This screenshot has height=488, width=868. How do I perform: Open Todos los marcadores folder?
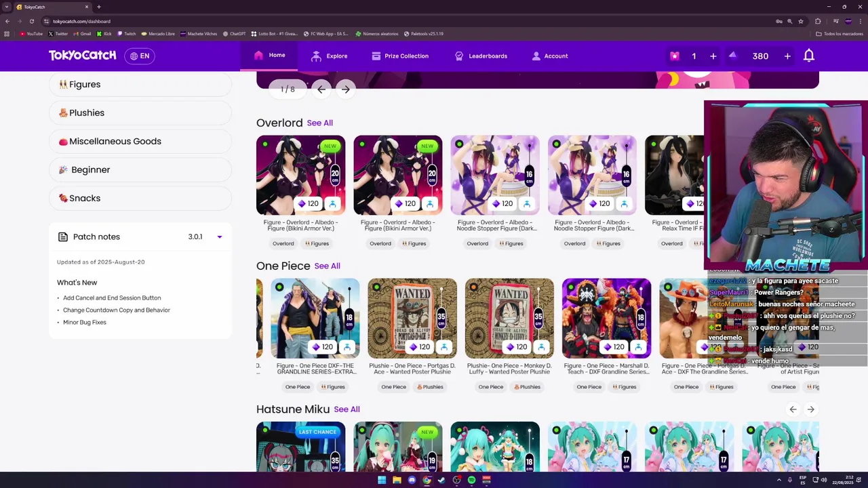840,33
